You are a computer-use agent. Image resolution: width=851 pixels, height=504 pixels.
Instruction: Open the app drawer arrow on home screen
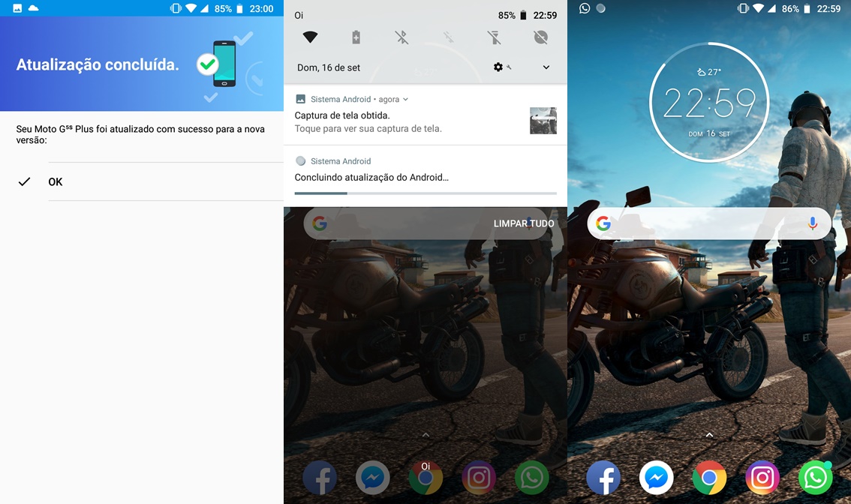click(709, 434)
